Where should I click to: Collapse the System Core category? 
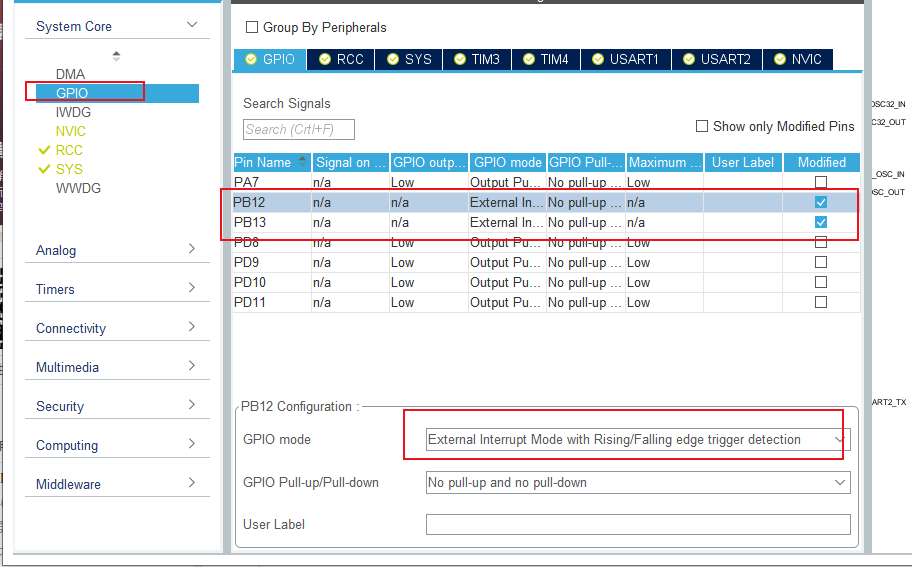coord(192,24)
